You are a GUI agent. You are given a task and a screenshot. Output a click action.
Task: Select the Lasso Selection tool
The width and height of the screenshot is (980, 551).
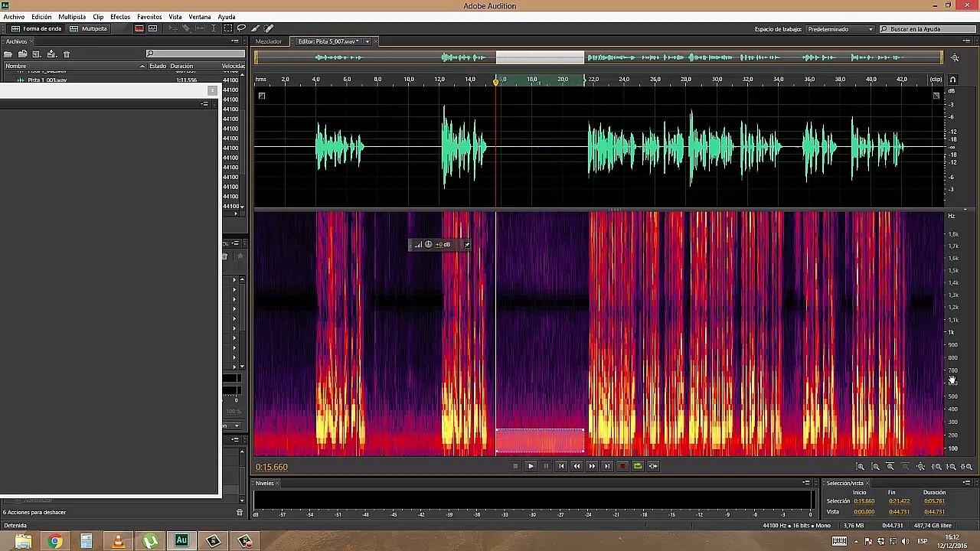pyautogui.click(x=241, y=29)
